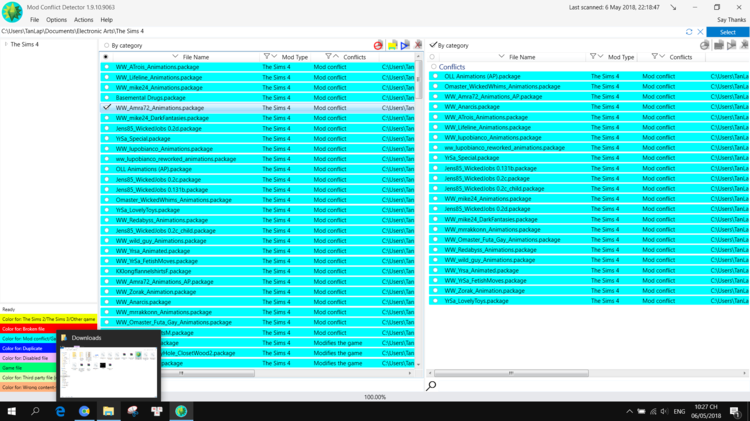This screenshot has width=750, height=421.
Task: Click the taskbar clock showing 06/05/2018
Action: (706, 411)
